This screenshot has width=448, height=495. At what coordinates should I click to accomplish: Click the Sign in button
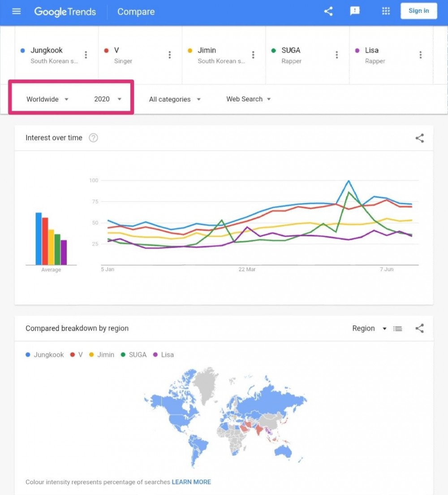click(x=418, y=11)
